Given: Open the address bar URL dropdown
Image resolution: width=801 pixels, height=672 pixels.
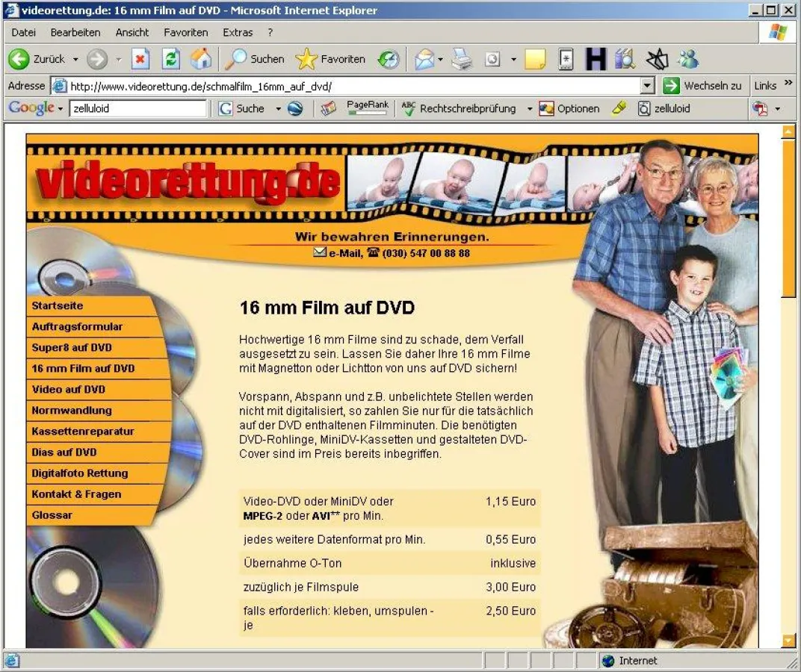Looking at the screenshot, I should [647, 85].
